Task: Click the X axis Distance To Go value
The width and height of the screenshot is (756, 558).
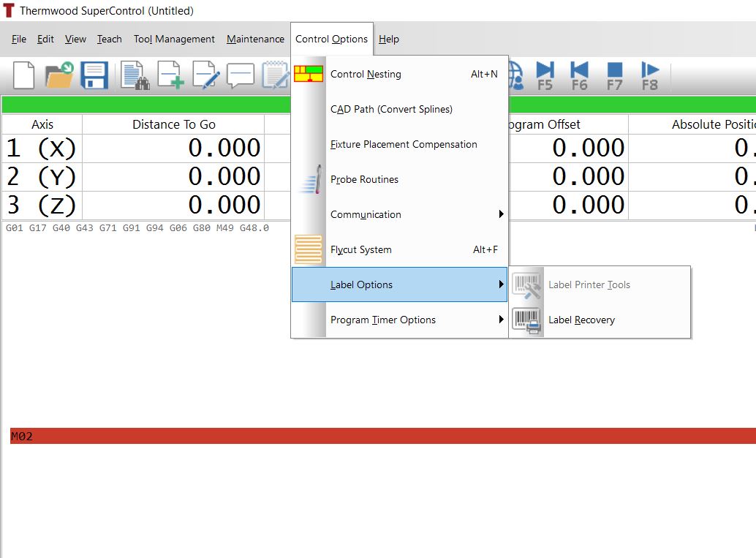Action: click(173, 148)
